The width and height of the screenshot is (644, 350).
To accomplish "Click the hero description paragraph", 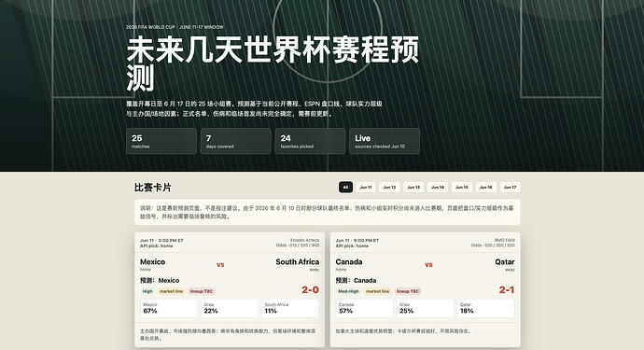I will coord(254,109).
